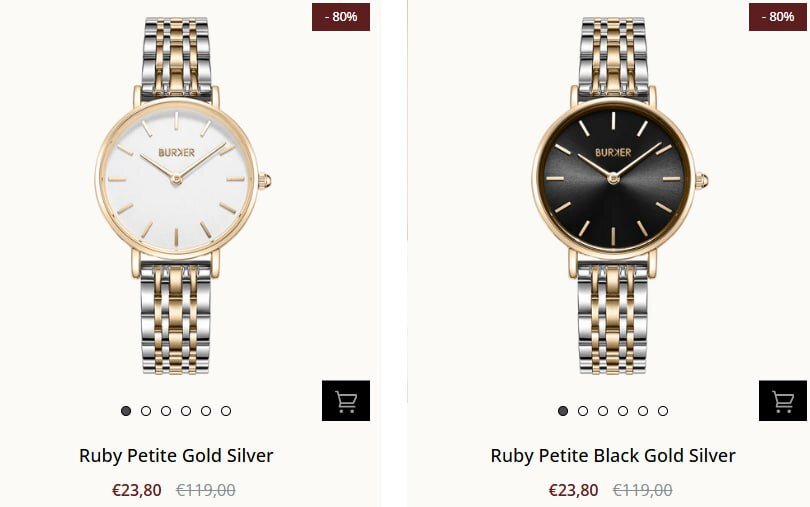Click the -80% badge on black-dial watch

click(778, 17)
